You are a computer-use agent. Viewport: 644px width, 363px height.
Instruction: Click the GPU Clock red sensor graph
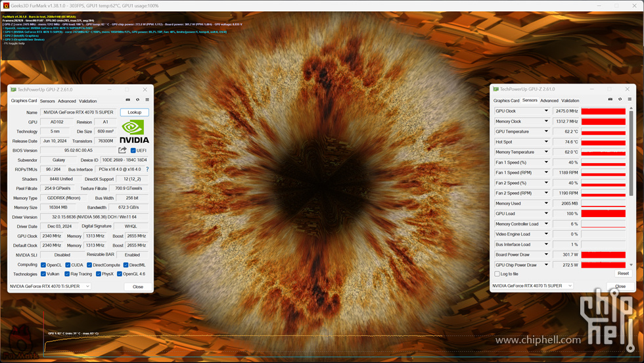[603, 111]
